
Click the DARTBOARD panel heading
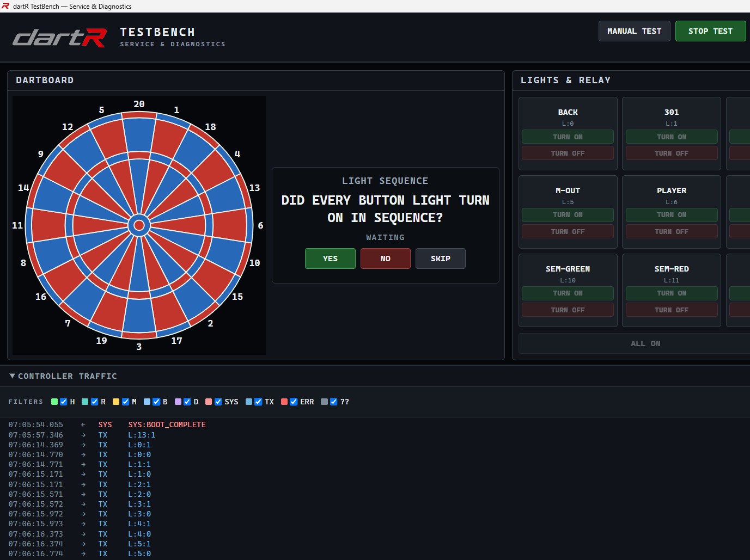click(45, 80)
